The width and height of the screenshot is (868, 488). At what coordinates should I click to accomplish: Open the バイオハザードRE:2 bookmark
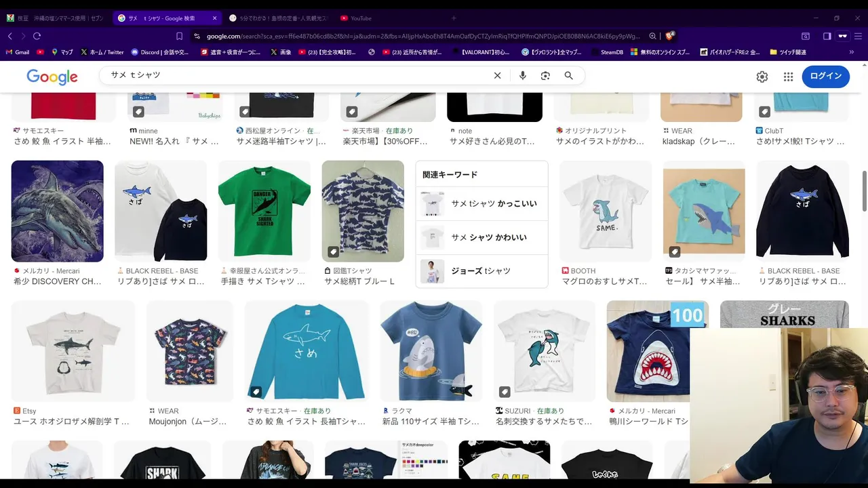click(x=729, y=52)
